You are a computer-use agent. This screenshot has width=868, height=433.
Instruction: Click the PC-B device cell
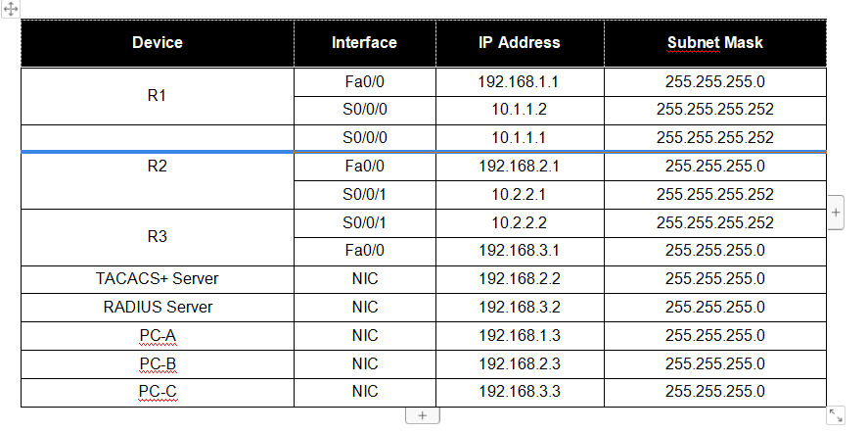(158, 364)
